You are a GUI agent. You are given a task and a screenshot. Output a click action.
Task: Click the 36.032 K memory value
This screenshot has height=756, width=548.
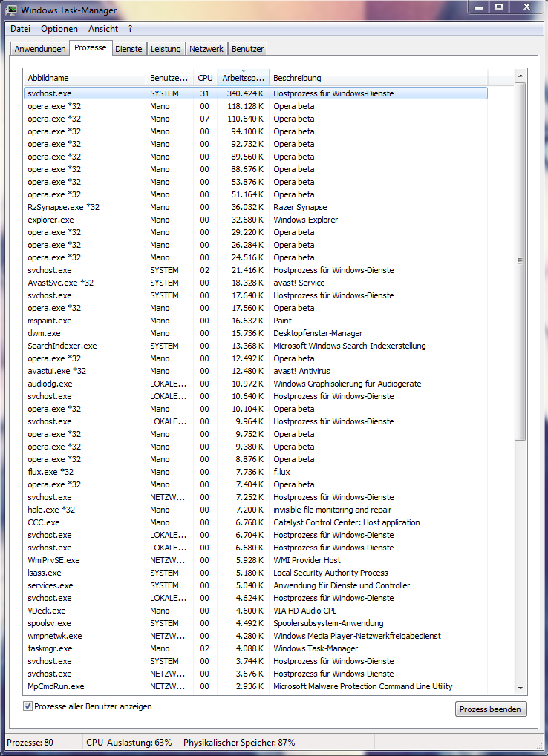pyautogui.click(x=247, y=207)
